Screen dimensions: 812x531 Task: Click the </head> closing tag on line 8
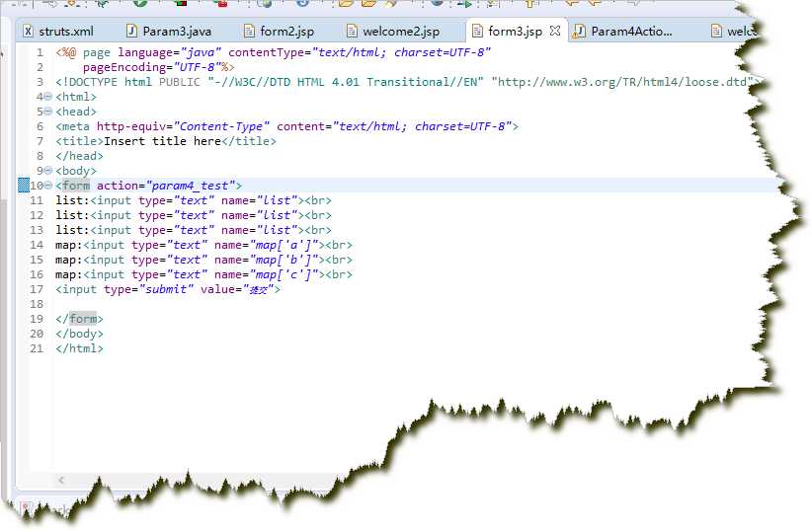click(x=79, y=156)
